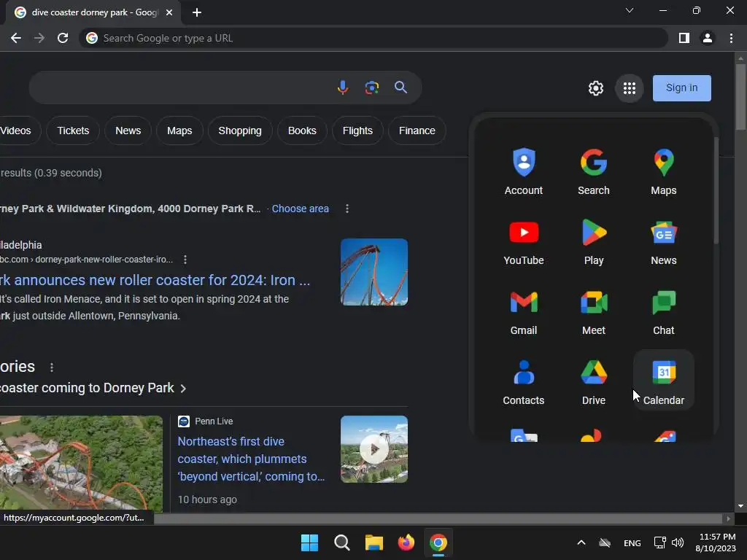Image resolution: width=747 pixels, height=560 pixels.
Task: Open Chrome profile icon
Action: (x=708, y=38)
